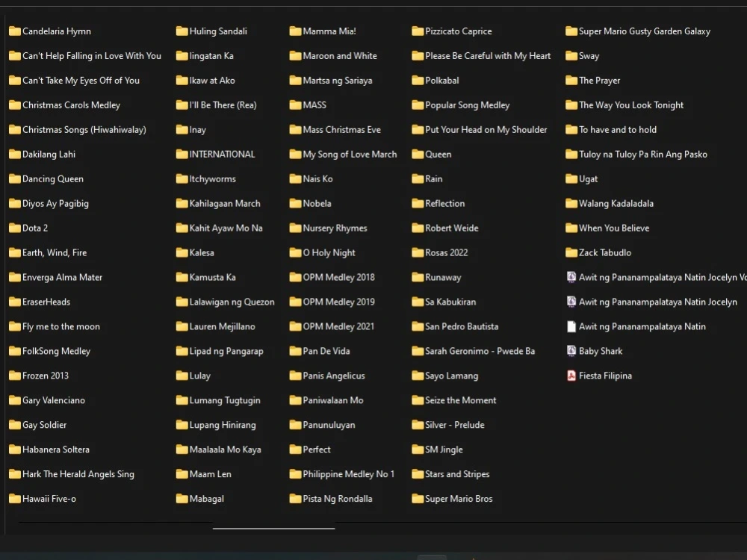Open the Queen folder icon
The width and height of the screenshot is (747, 560).
tap(418, 154)
